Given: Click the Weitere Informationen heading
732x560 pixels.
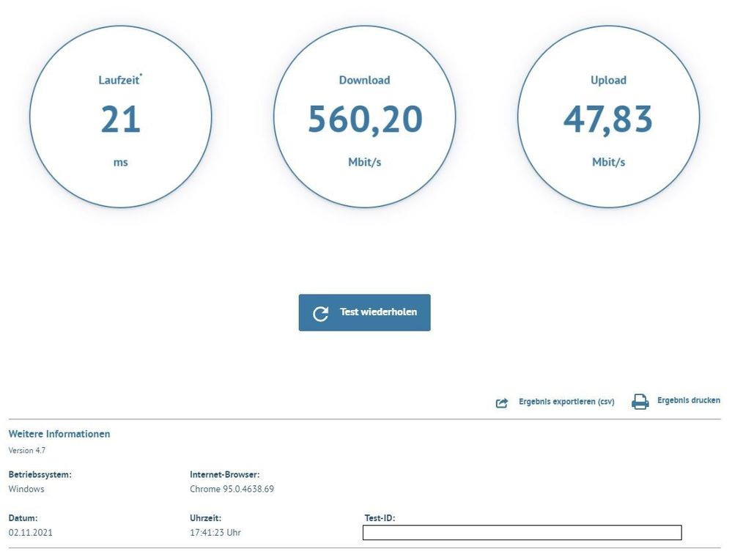Looking at the screenshot, I should [59, 434].
